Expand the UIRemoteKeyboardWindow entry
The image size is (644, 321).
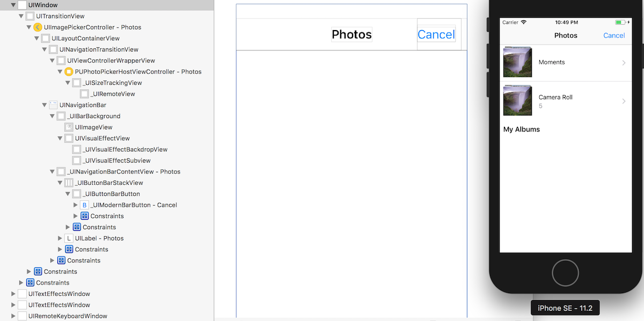coord(13,316)
